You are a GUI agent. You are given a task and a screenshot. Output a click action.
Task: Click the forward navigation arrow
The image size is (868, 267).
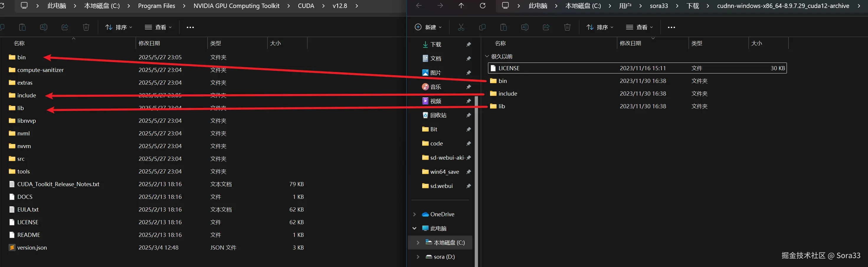pos(440,6)
